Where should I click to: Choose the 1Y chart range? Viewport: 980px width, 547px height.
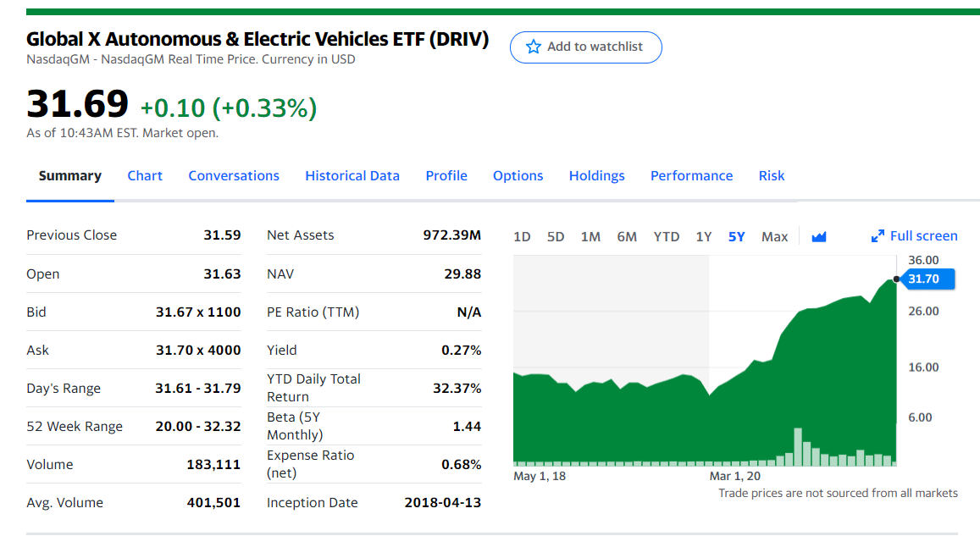[x=704, y=237]
